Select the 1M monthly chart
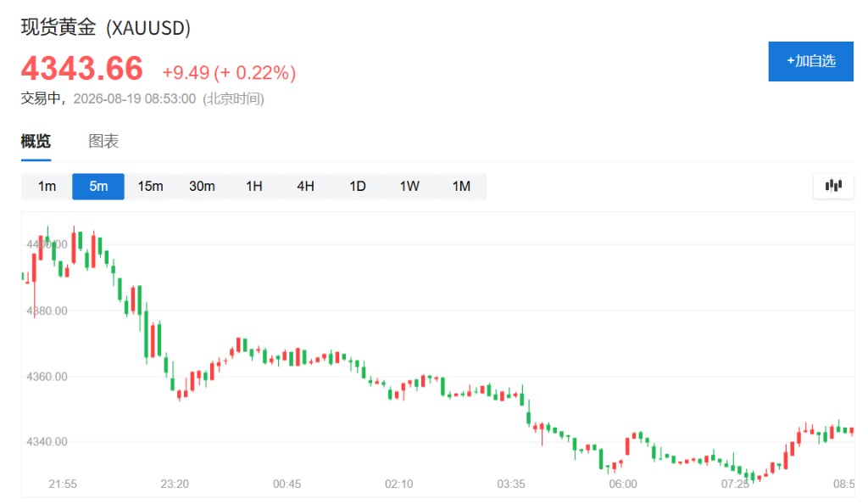868x504 pixels. [x=461, y=186]
